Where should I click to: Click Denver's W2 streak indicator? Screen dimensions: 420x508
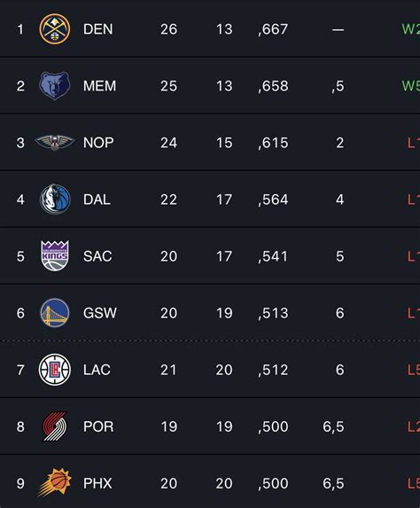[410, 29]
